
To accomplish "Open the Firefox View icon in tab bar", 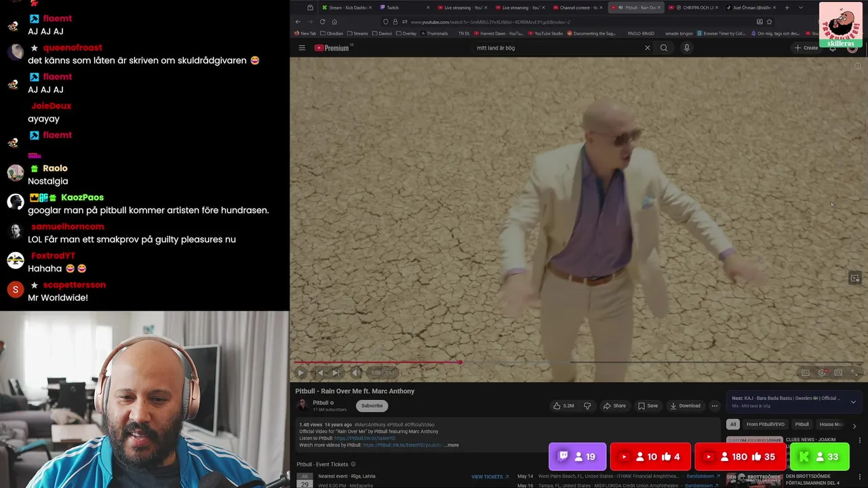I will pos(310,7).
